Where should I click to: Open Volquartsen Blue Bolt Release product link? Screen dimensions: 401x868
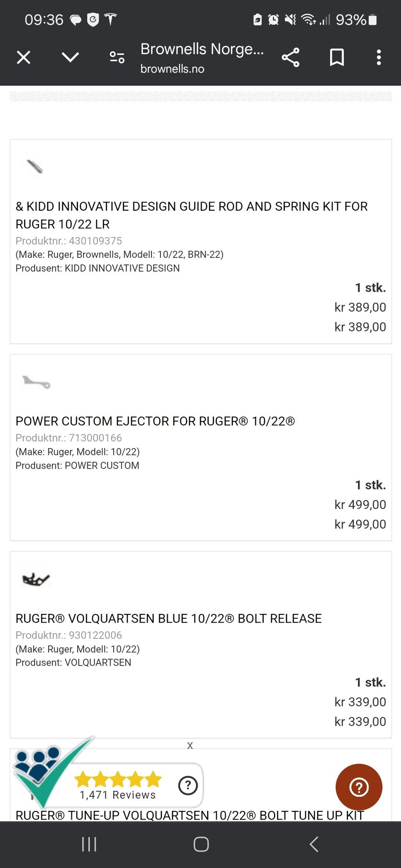point(168,618)
